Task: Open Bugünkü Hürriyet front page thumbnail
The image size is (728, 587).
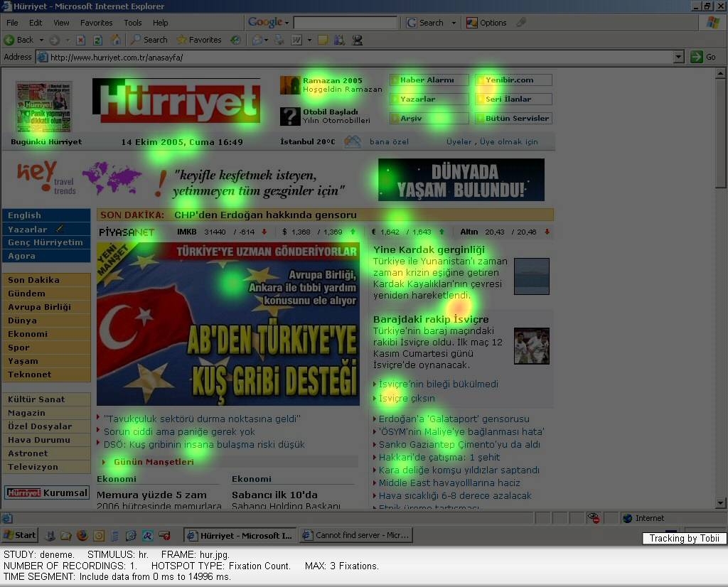Action: [x=43, y=107]
